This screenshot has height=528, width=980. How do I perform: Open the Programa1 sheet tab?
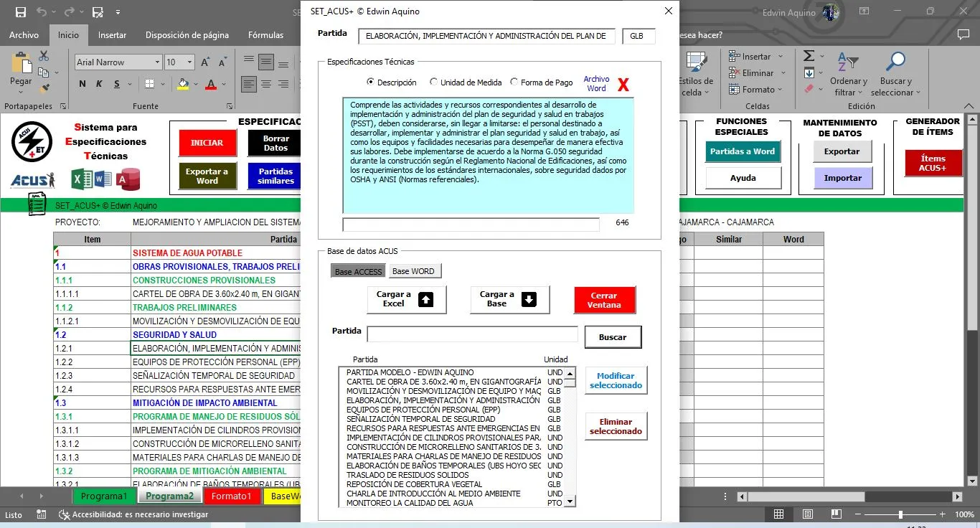pyautogui.click(x=103, y=496)
